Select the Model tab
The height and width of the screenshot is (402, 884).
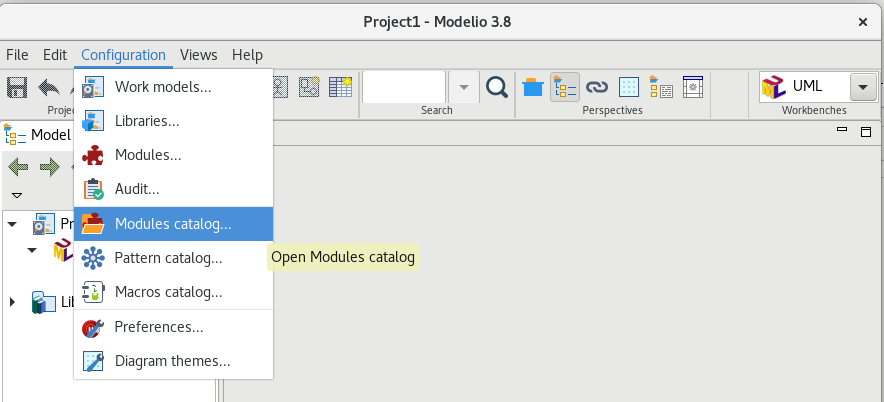[37, 134]
